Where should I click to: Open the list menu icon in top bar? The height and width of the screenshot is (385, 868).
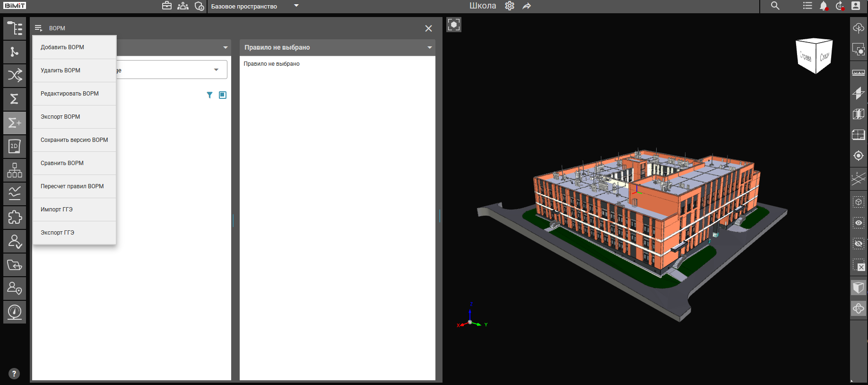[x=807, y=6]
